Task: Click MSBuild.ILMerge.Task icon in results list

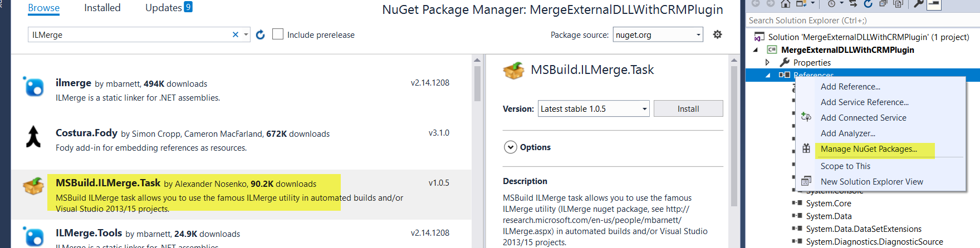Action: click(x=33, y=186)
